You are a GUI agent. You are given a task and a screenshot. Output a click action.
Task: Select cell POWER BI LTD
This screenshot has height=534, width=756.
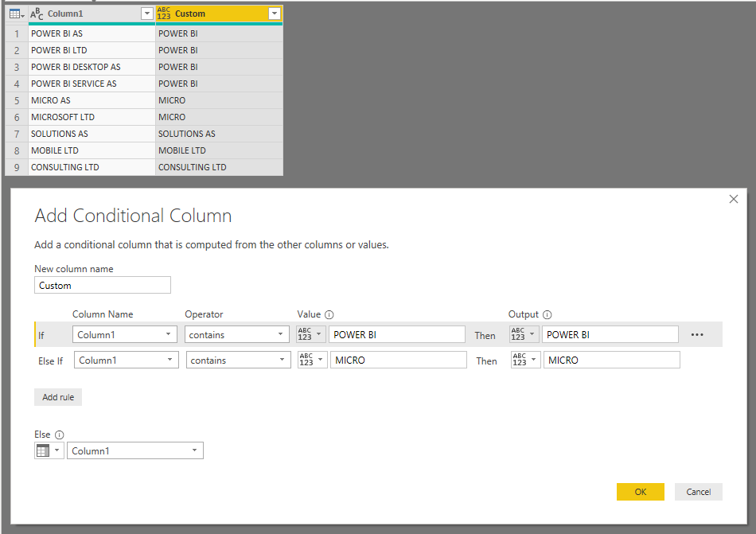point(92,50)
